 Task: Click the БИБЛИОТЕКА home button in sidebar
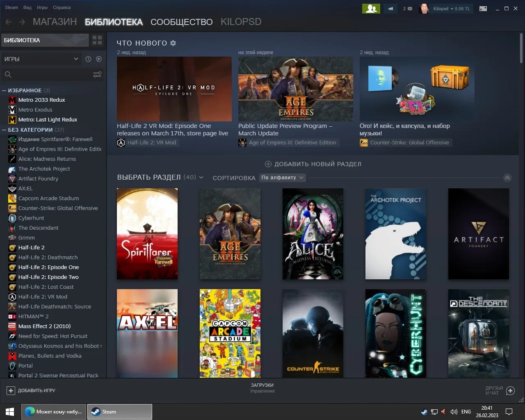tap(45, 40)
